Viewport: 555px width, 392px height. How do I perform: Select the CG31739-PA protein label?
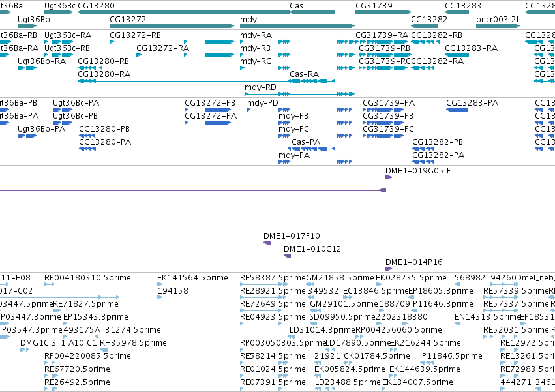(389, 103)
